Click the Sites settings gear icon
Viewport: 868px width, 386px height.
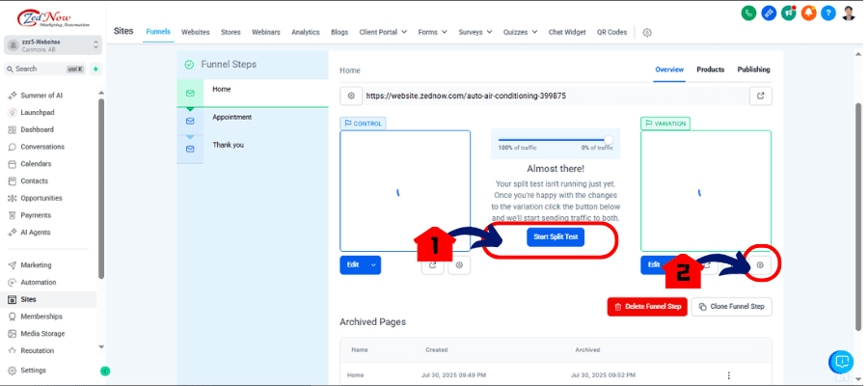pyautogui.click(x=646, y=33)
